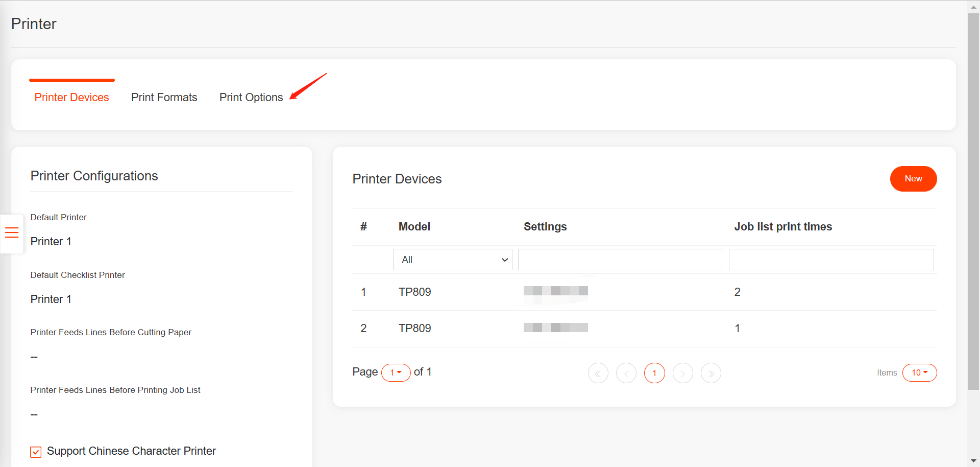
Task: Switch to the Print Formats tab
Action: point(164,97)
